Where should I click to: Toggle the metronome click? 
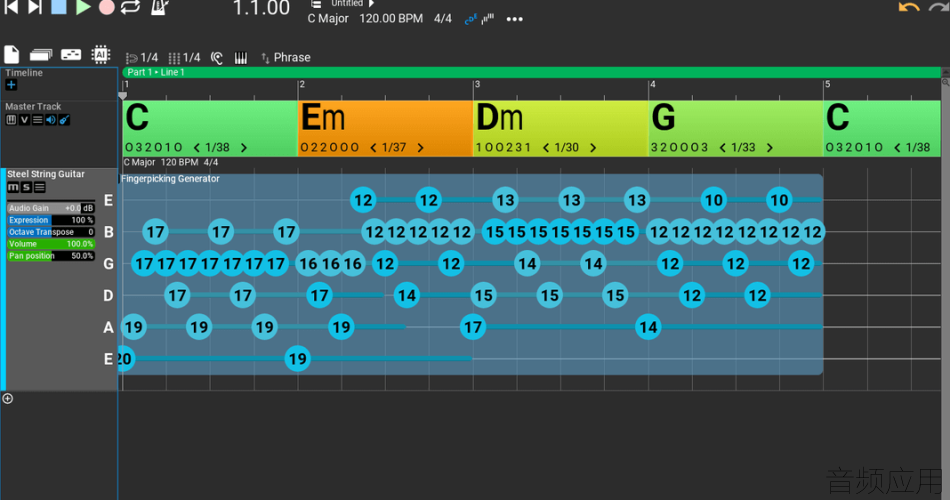[159, 7]
